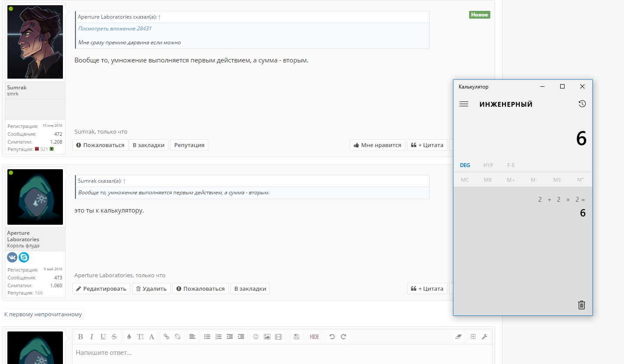Open Посмотреть вложение 28431 attachment link
Viewport: 624px width, 364px height.
[x=115, y=29]
